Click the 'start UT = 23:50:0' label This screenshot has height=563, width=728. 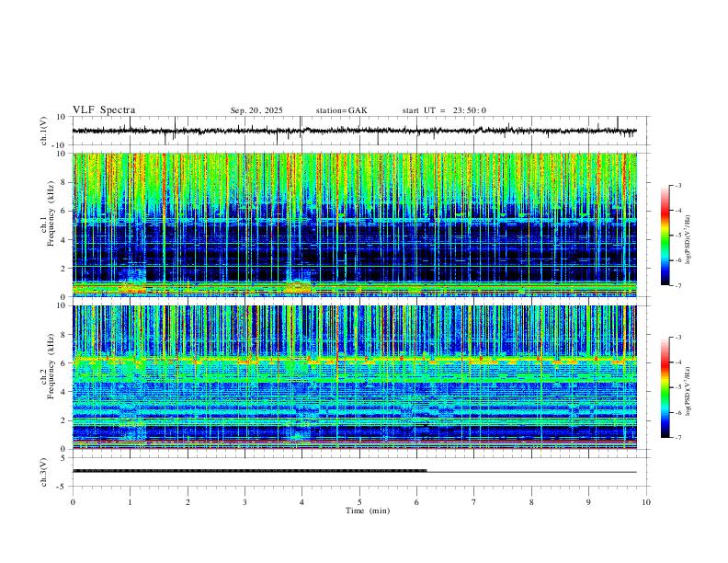444,110
